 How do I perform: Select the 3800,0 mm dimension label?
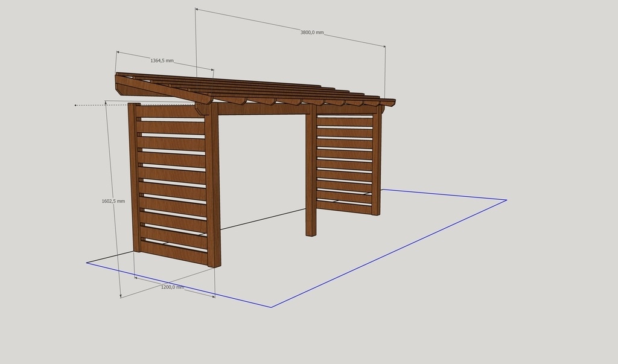click(312, 33)
